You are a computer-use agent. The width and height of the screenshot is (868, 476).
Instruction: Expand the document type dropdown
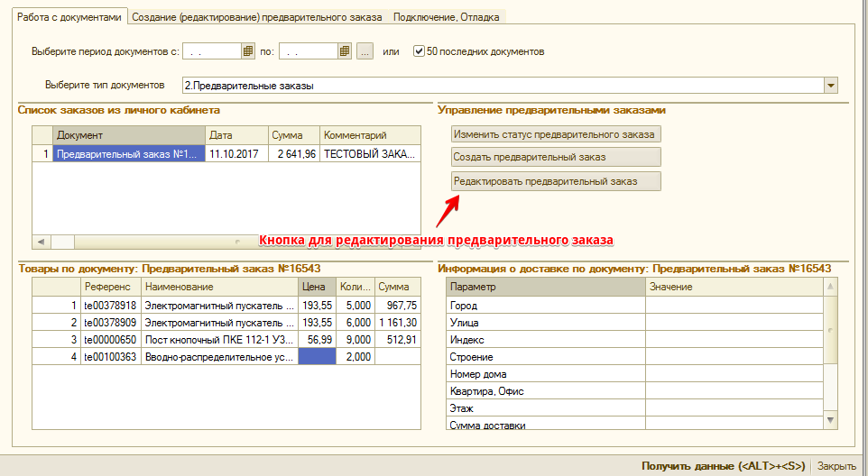[831, 86]
